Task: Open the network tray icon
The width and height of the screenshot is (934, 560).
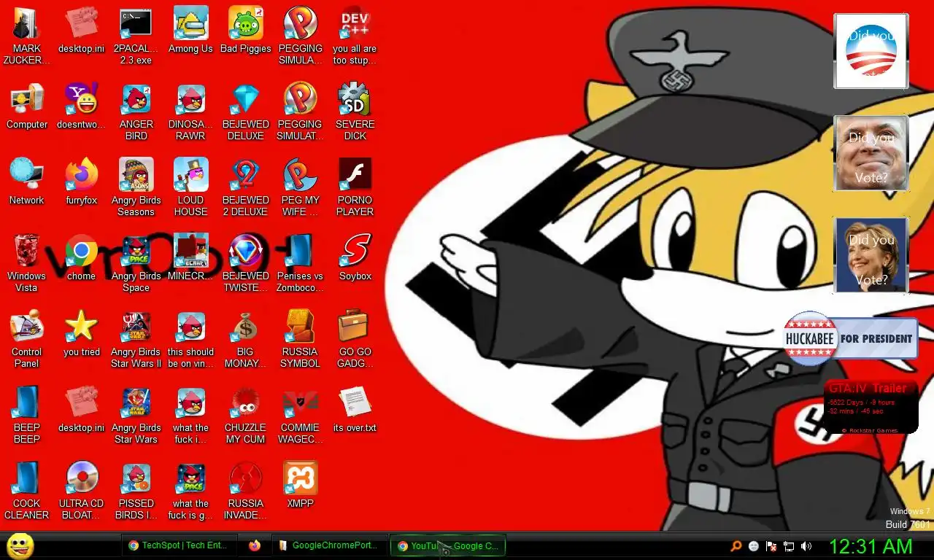Action: coord(789,545)
